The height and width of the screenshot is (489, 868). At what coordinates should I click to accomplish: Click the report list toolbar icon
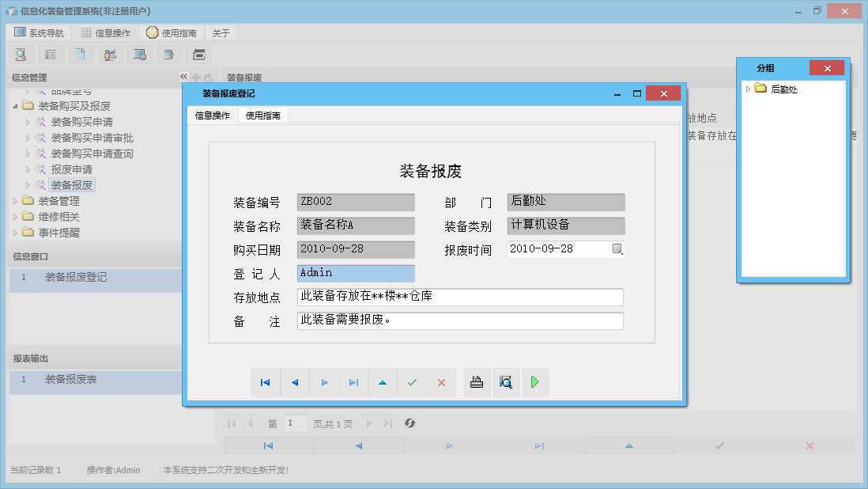pyautogui.click(x=51, y=55)
